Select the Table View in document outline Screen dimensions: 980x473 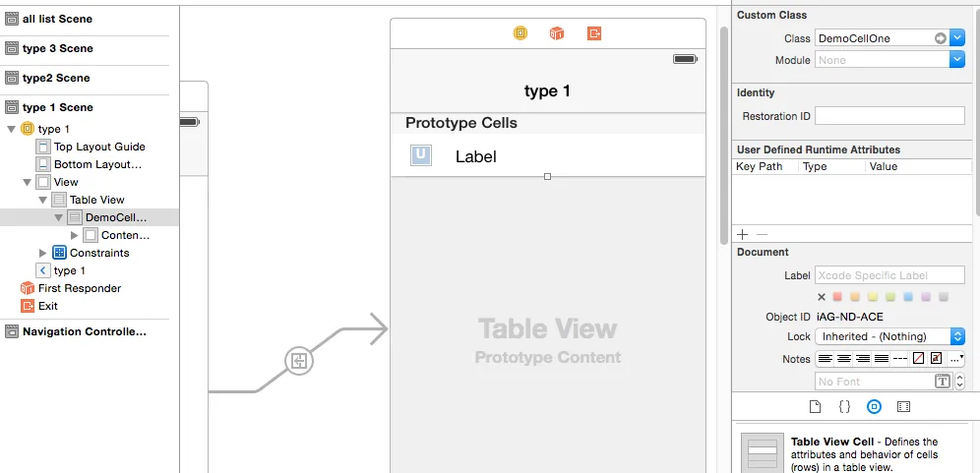coord(96,200)
